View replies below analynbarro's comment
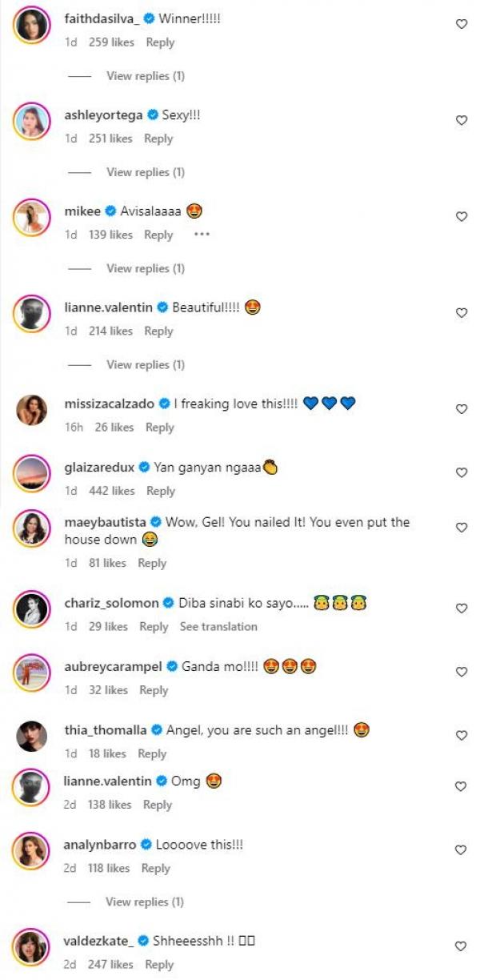Viewport: 480px width, 980px height. click(x=144, y=902)
